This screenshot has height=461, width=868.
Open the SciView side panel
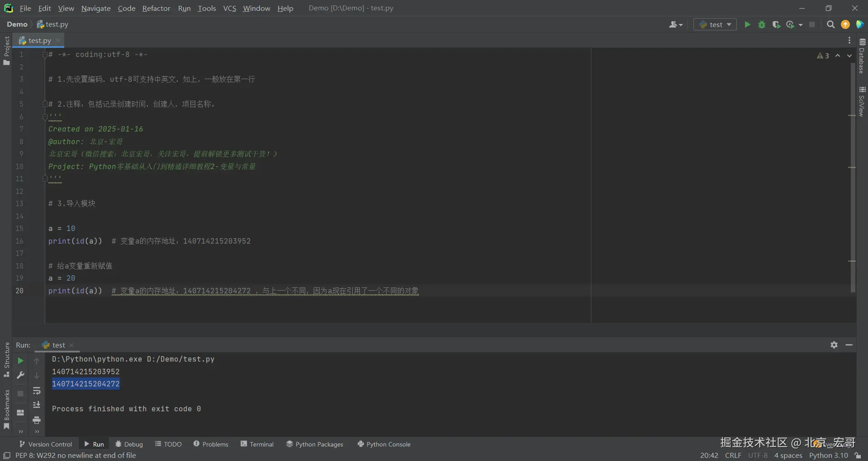click(x=862, y=101)
